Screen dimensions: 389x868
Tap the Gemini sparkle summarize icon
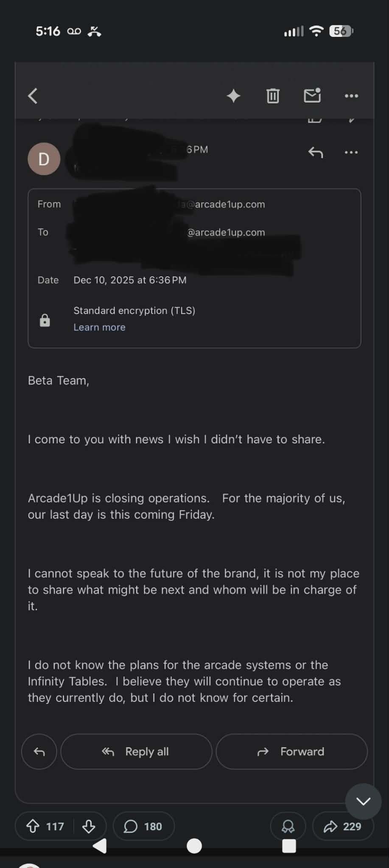[233, 96]
